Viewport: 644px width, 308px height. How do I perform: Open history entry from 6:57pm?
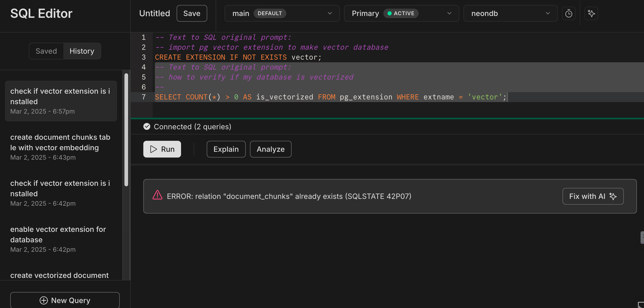click(x=61, y=101)
